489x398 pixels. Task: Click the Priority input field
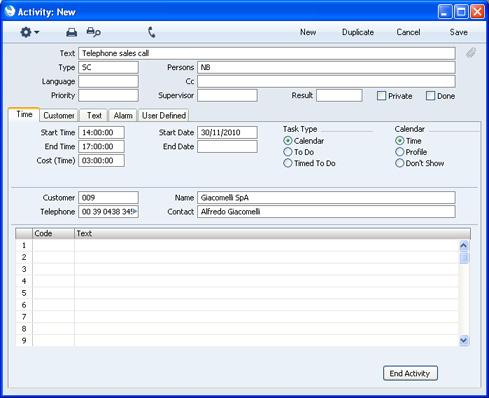click(x=108, y=95)
